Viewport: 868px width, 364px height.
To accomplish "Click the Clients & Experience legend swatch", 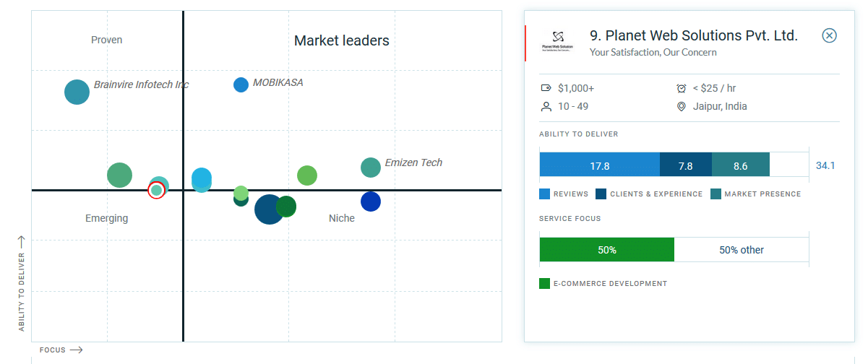I will (601, 194).
